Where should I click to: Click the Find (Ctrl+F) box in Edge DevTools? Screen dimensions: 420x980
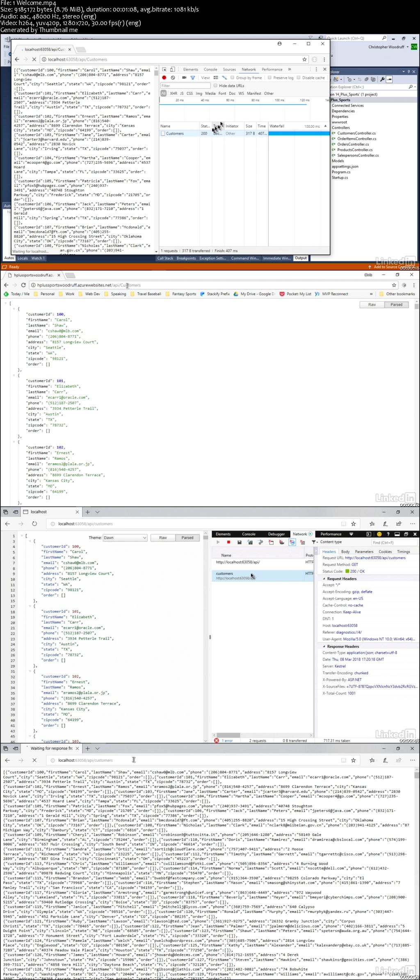[x=394, y=542]
